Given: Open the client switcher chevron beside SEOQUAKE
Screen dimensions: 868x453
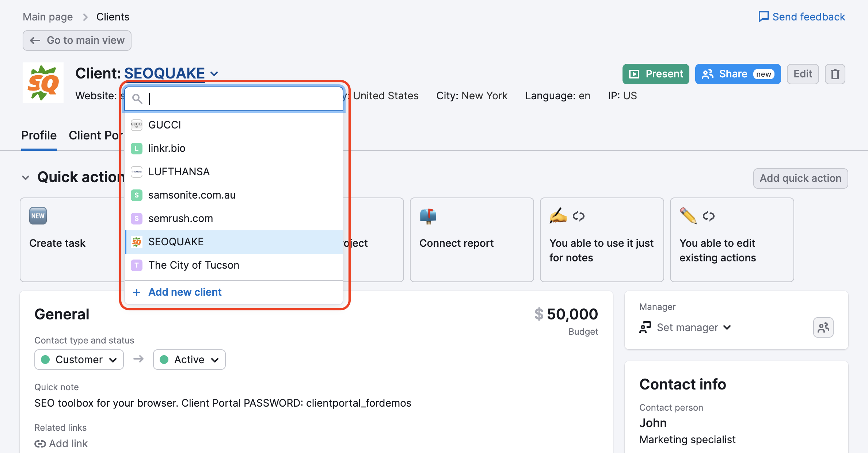Looking at the screenshot, I should click(x=214, y=74).
